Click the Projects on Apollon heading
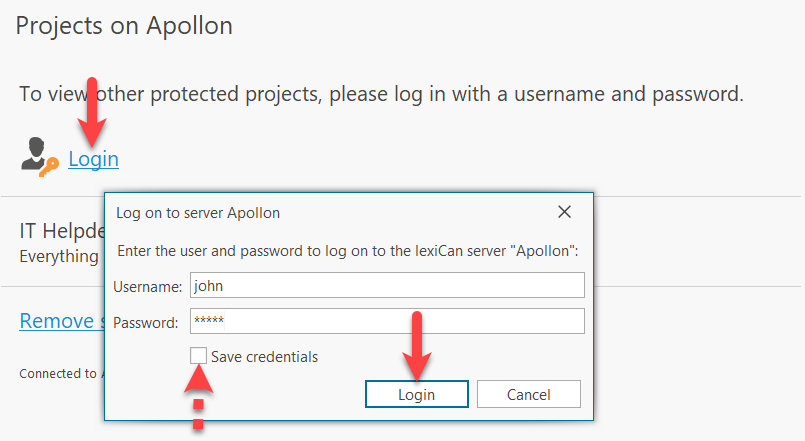This screenshot has height=441, width=805. point(124,26)
